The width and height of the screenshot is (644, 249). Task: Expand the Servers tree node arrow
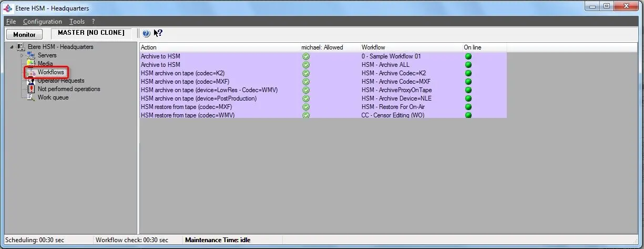tap(22, 55)
